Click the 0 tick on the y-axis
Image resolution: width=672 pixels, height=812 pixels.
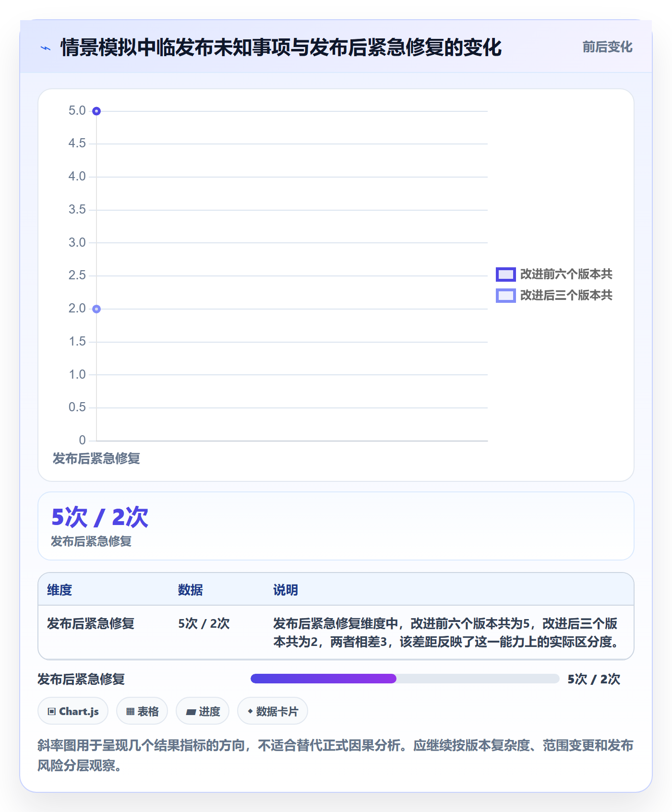tap(83, 441)
